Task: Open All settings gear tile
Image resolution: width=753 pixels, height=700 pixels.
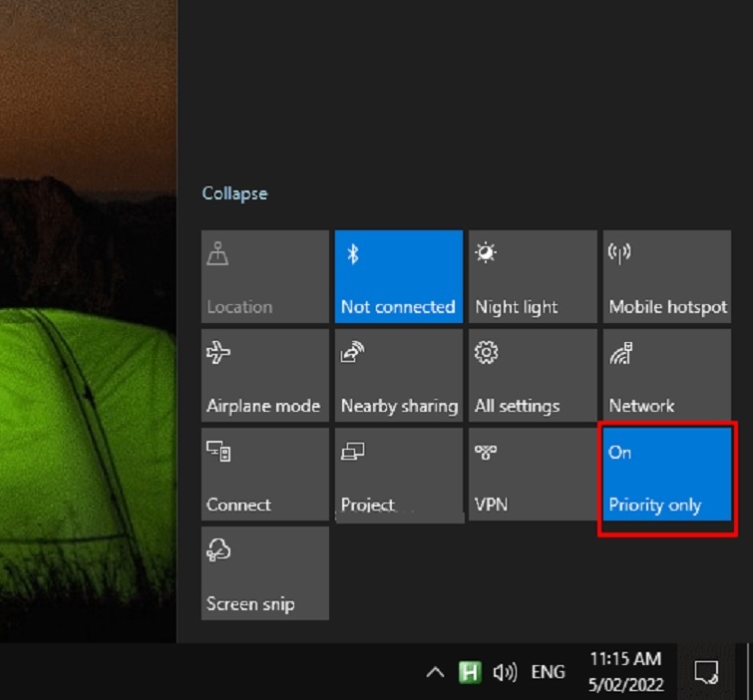Action: (532, 375)
